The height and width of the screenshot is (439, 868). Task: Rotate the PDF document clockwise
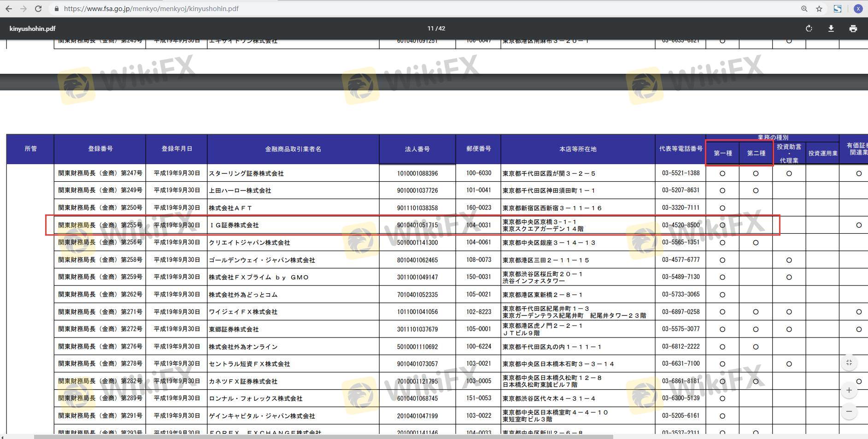[x=809, y=29]
